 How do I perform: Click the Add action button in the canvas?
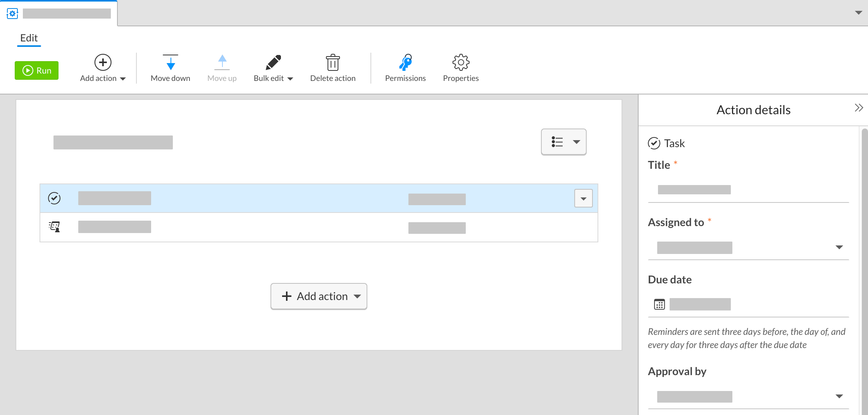(x=319, y=296)
